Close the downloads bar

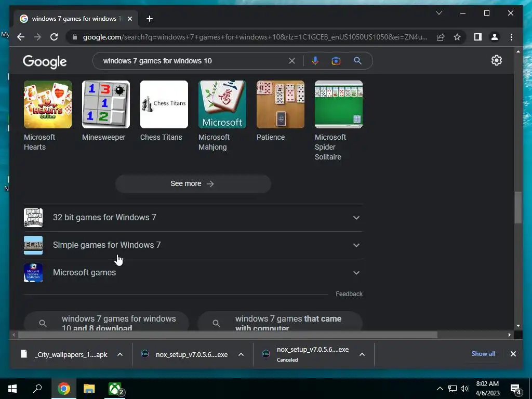pos(513,353)
